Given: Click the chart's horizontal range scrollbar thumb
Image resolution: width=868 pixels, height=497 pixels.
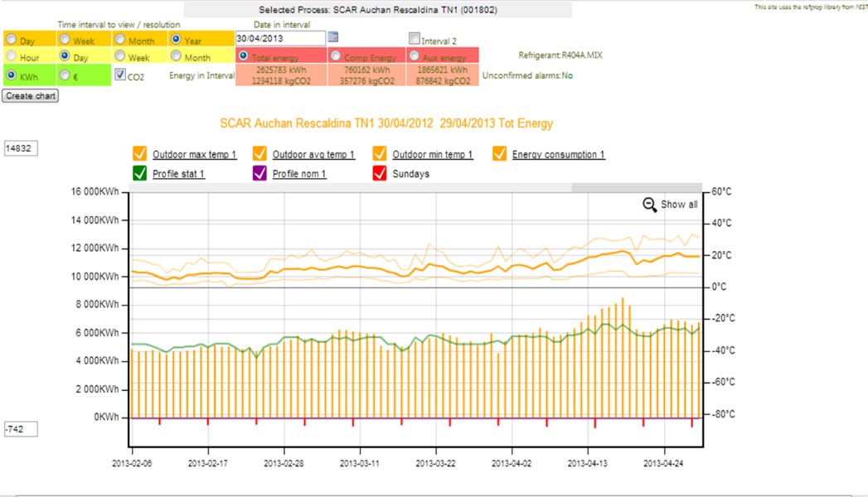Looking at the screenshot, I should coord(637,188).
